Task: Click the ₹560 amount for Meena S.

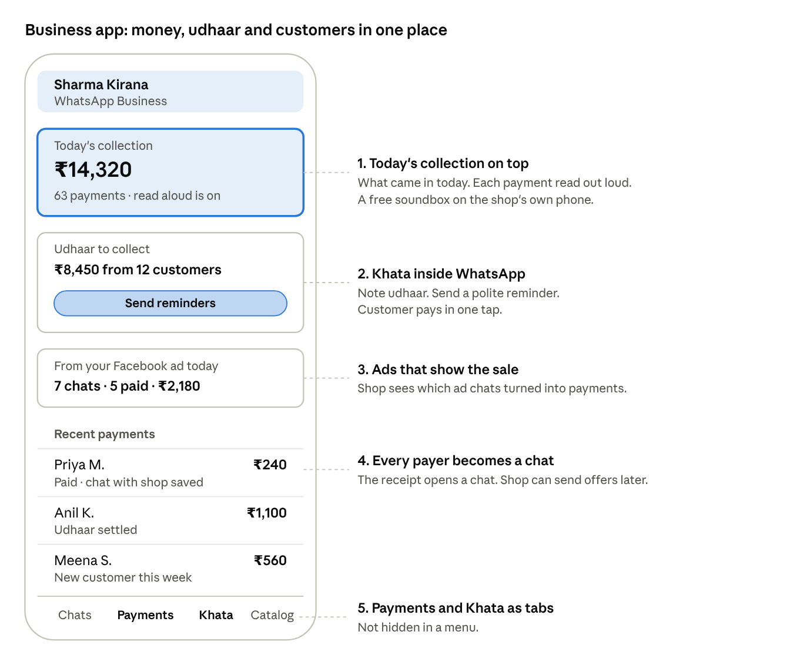Action: (x=270, y=560)
